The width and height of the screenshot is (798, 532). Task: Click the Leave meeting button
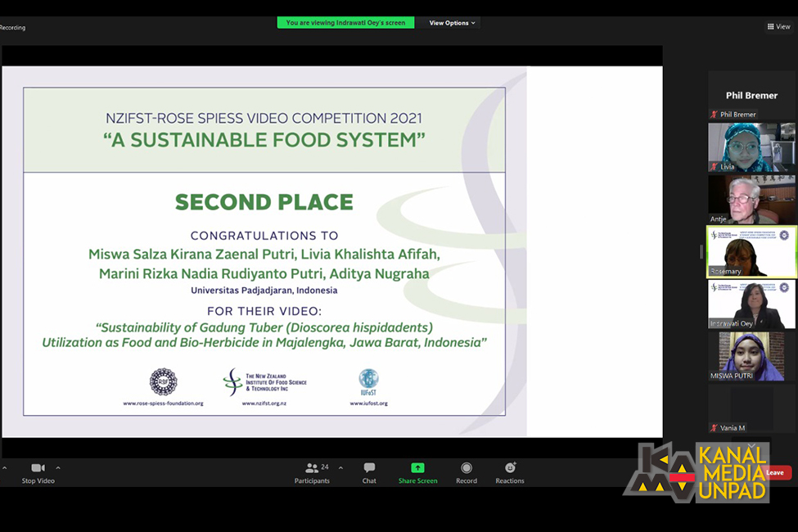pyautogui.click(x=776, y=472)
